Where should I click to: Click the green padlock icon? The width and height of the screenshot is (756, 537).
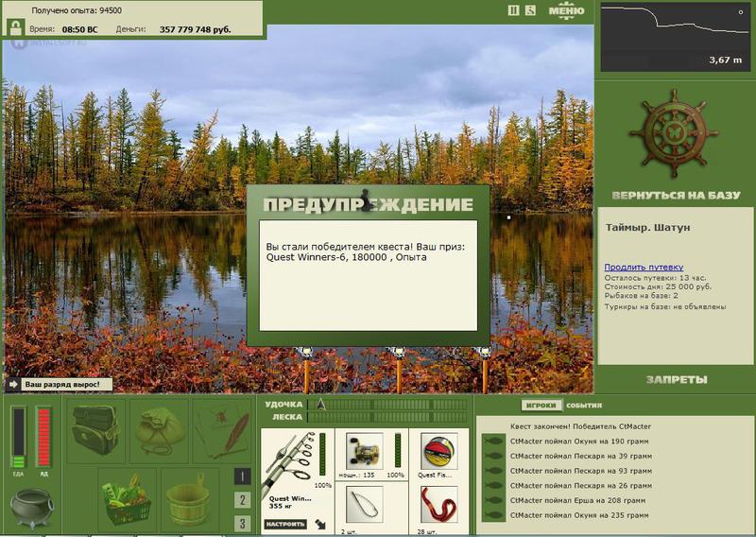coord(16,27)
